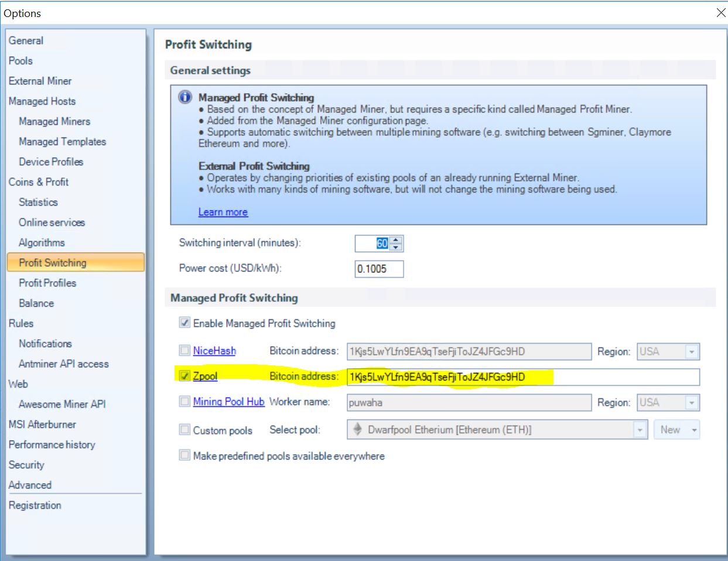Screen dimensions: 728x561
Task: Select Algorithms in the sidebar
Action: click(x=42, y=242)
